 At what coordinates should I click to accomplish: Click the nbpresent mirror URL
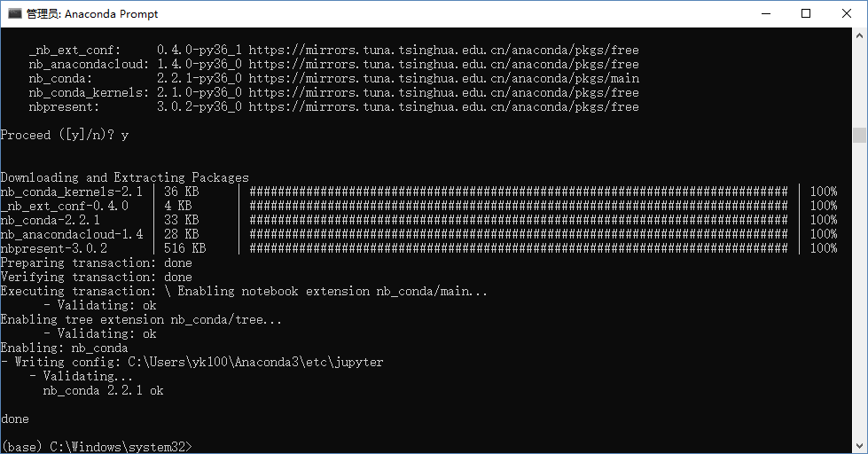point(443,107)
